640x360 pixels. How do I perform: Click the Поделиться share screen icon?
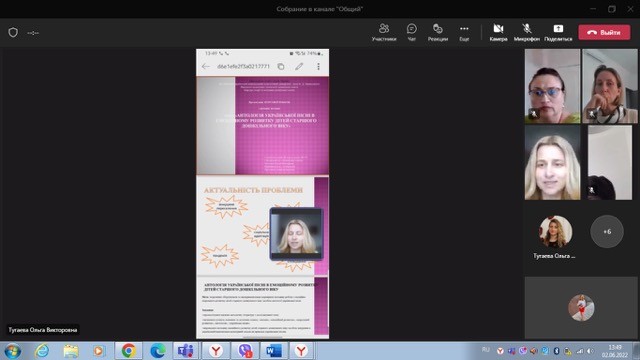coord(558,32)
